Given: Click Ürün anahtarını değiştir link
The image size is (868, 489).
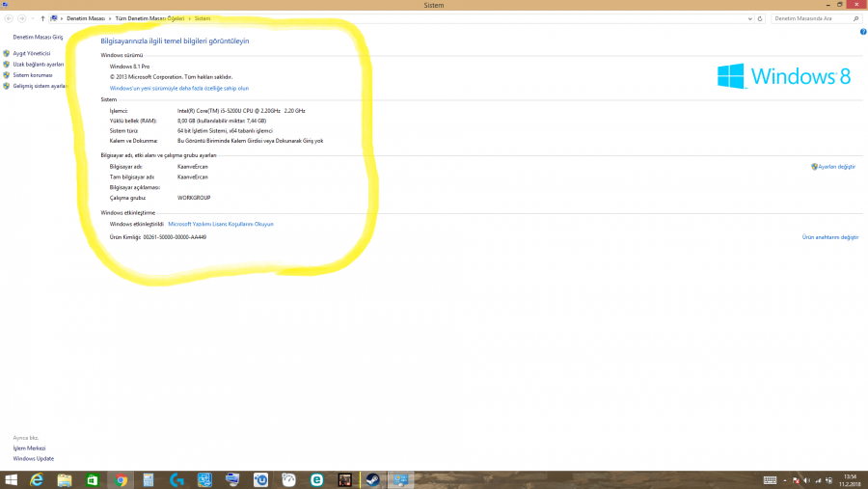Looking at the screenshot, I should pos(830,237).
